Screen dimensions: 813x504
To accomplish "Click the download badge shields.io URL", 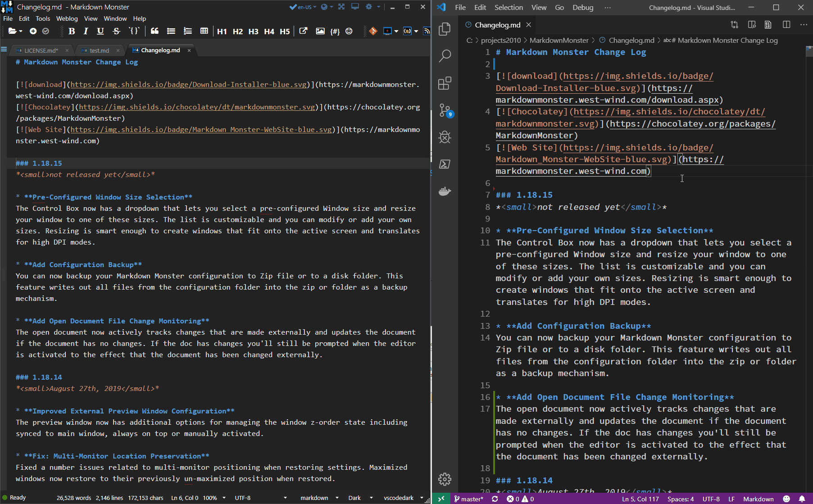I will pos(188,84).
